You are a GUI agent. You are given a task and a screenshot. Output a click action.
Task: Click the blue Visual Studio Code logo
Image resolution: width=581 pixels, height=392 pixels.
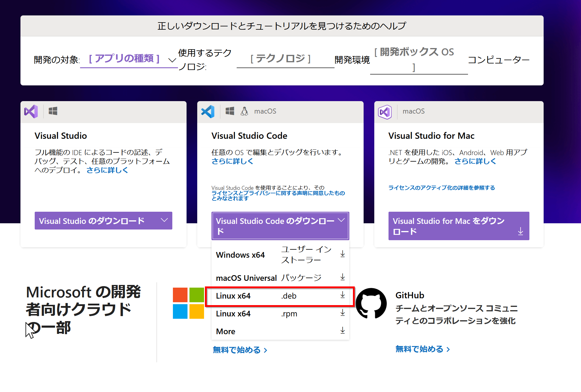[x=208, y=111]
